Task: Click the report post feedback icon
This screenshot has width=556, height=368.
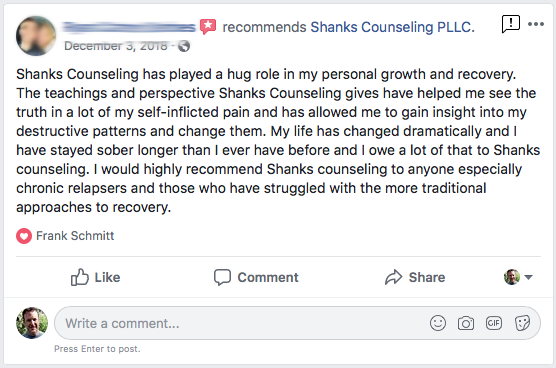Action: point(511,24)
